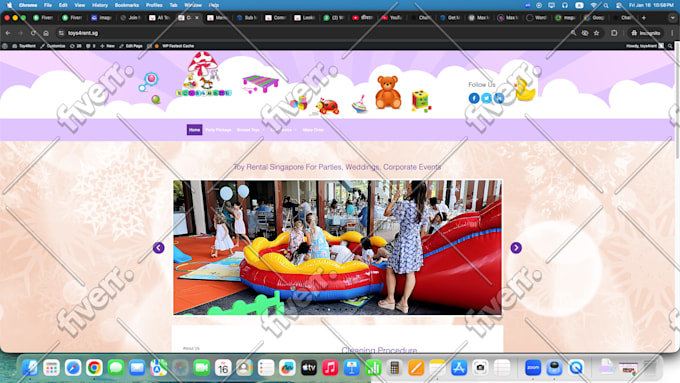Open Safari from the Dock

click(73, 368)
